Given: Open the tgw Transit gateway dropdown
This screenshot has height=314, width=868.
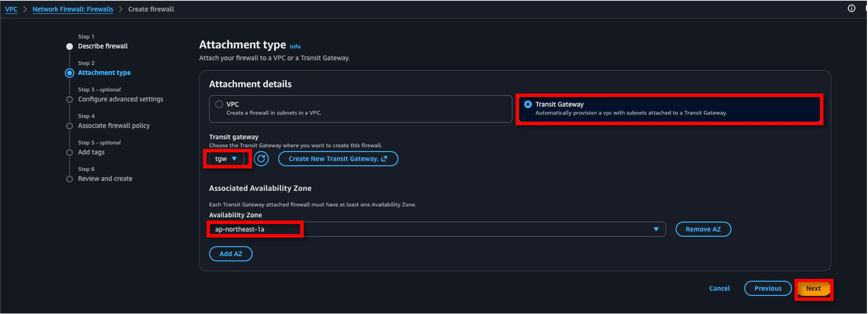Looking at the screenshot, I should tap(227, 158).
